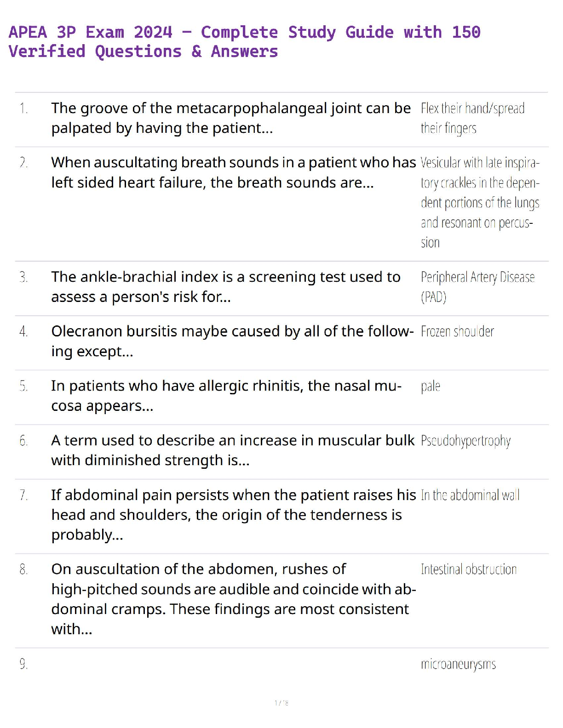563x728 pixels.
Task: Click the Olecranon bursitis question
Action: [232, 341]
